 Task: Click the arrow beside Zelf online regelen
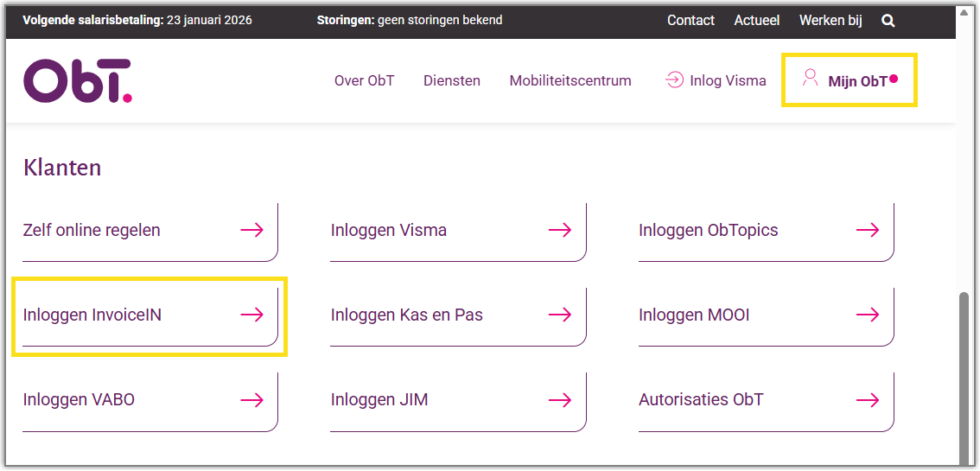[252, 230]
